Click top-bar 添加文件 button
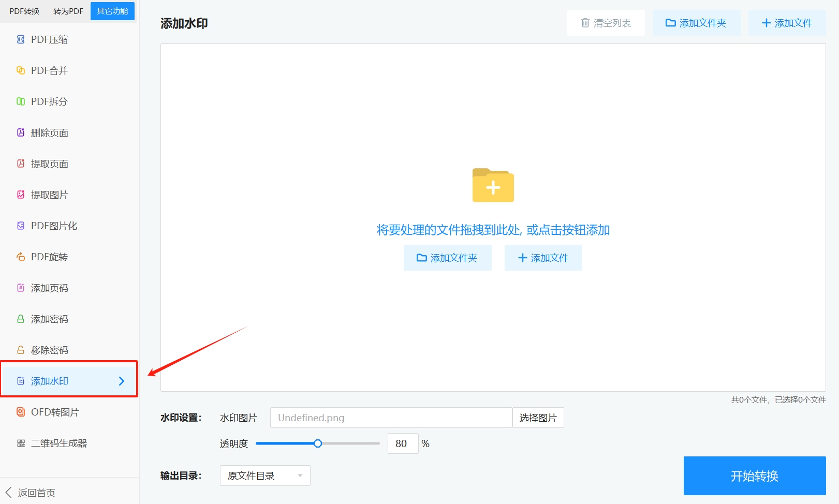The image size is (839, 504). [787, 23]
